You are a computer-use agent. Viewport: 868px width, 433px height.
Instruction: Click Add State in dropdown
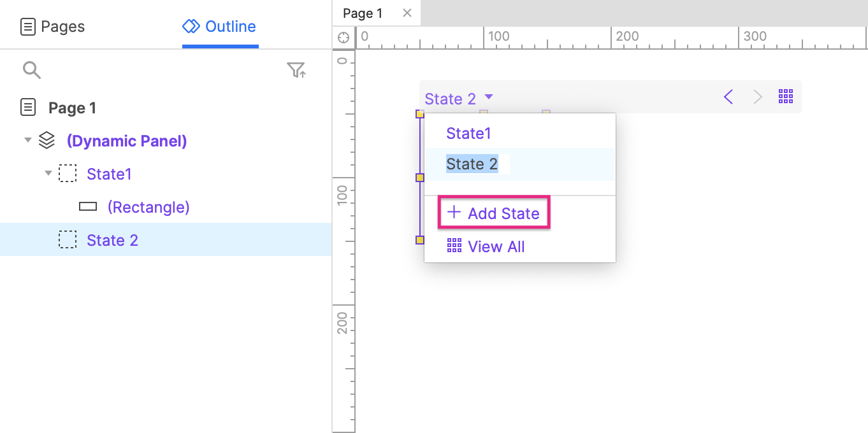(x=494, y=213)
